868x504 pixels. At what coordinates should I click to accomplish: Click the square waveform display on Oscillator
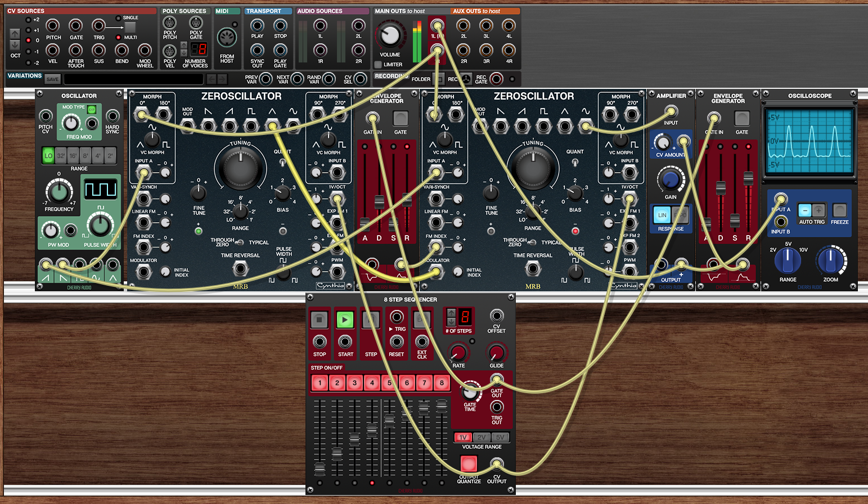[101, 190]
